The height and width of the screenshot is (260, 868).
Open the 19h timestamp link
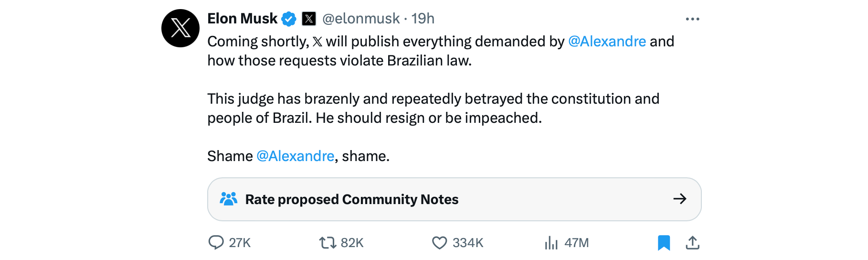click(423, 19)
